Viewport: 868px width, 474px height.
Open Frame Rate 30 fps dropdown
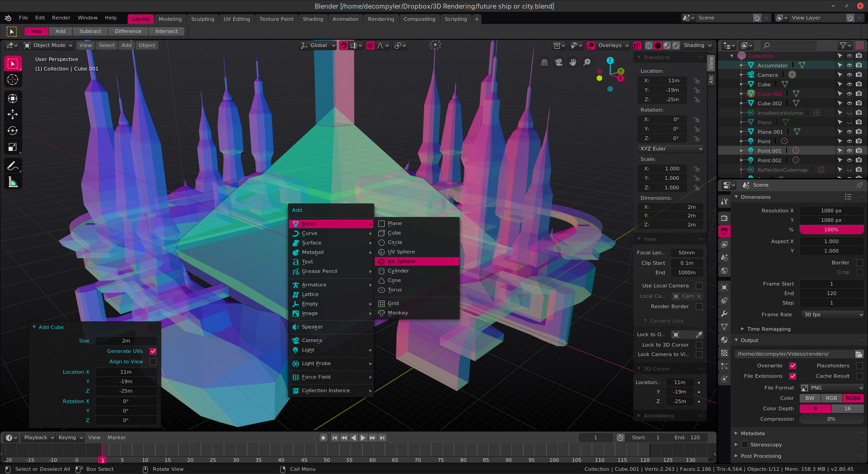832,314
